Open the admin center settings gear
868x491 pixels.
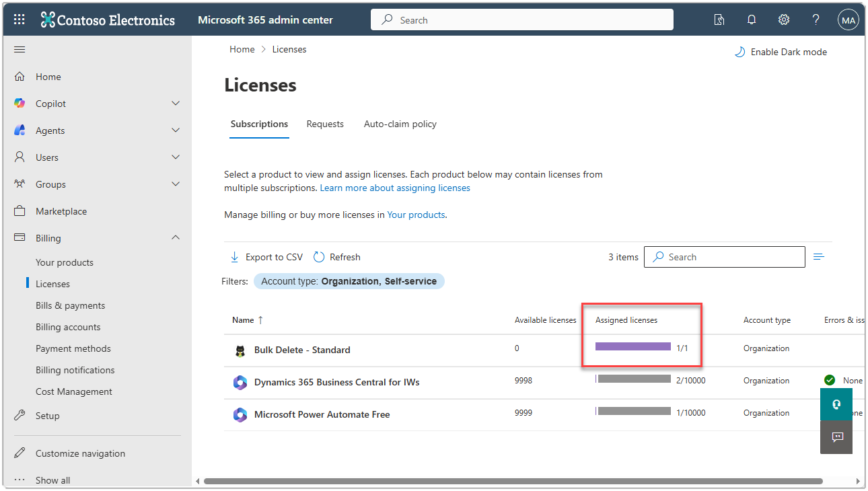783,20
